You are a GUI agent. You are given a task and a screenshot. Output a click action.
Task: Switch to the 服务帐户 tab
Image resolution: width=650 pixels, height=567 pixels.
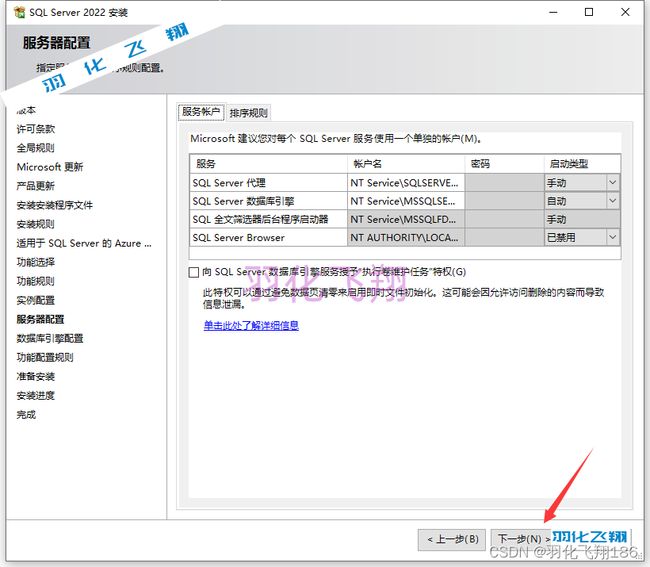pos(201,112)
